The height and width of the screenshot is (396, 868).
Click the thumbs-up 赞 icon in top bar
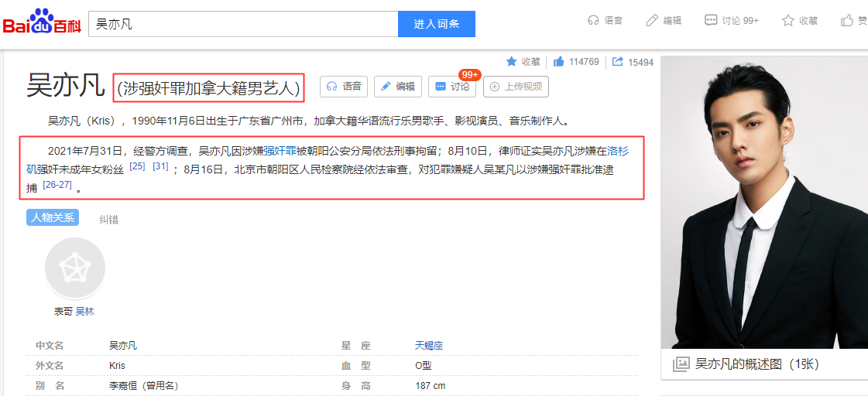coord(847,20)
